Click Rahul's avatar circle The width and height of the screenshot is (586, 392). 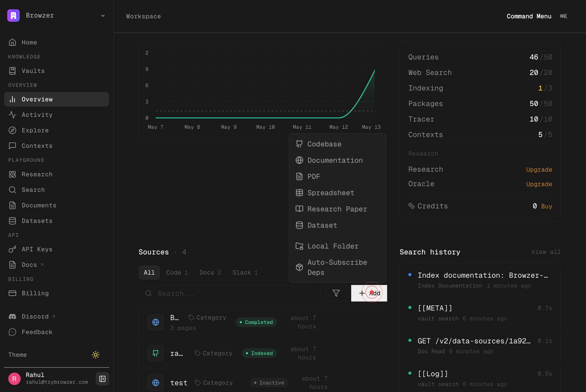[x=14, y=379]
